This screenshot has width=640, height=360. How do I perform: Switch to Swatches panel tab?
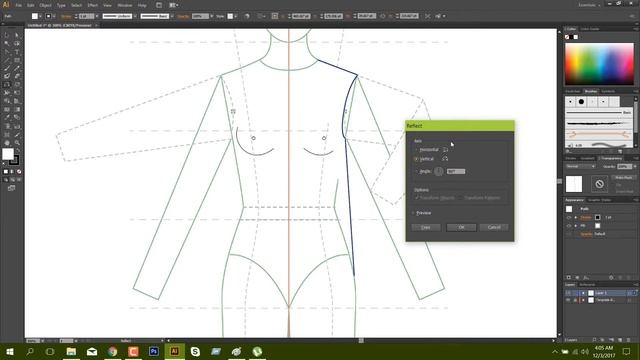pyautogui.click(x=572, y=91)
